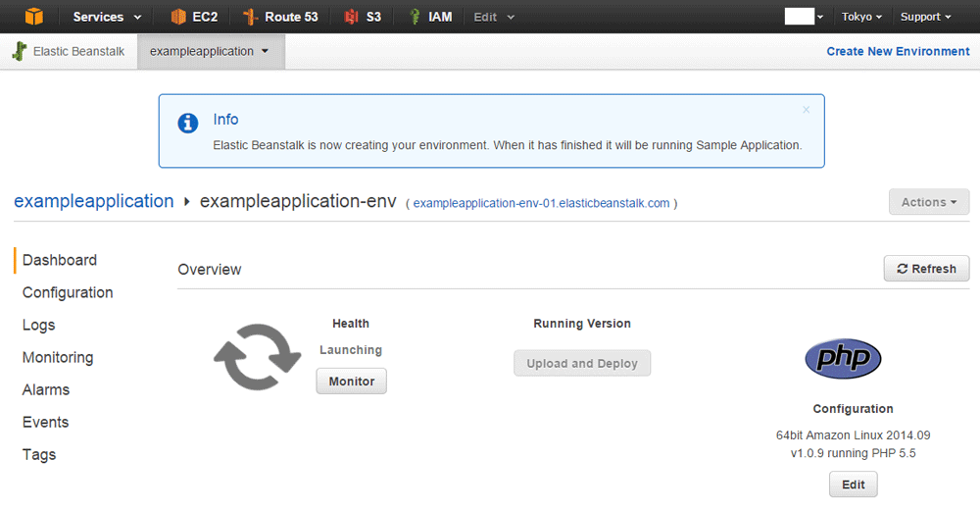980x511 pixels.
Task: Click Create New Environment link
Action: [898, 51]
